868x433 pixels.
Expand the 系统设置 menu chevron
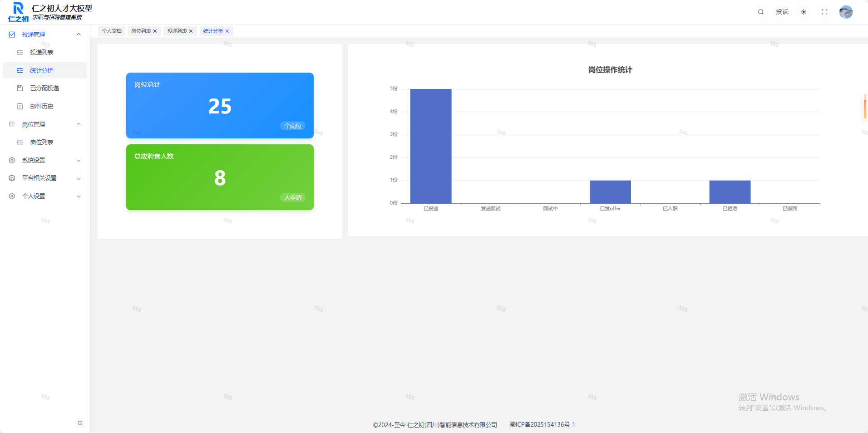79,160
